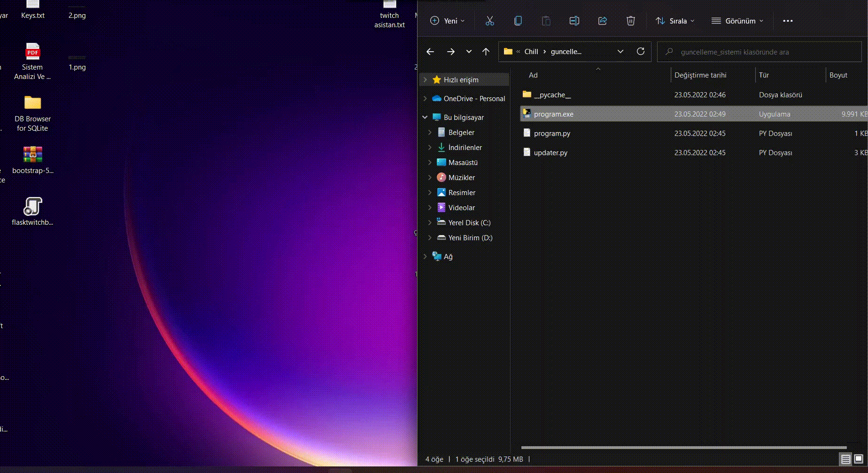Refresh the current folder view
868x473 pixels.
tap(641, 52)
